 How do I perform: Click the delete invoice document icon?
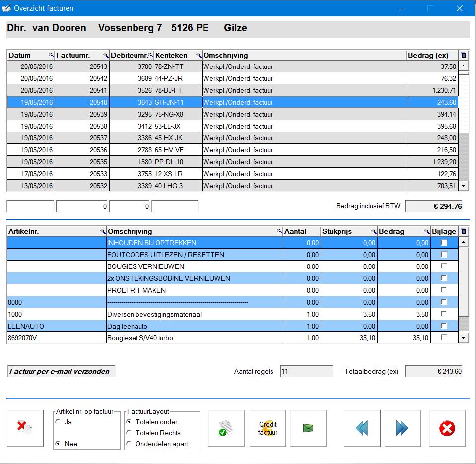coord(25,428)
